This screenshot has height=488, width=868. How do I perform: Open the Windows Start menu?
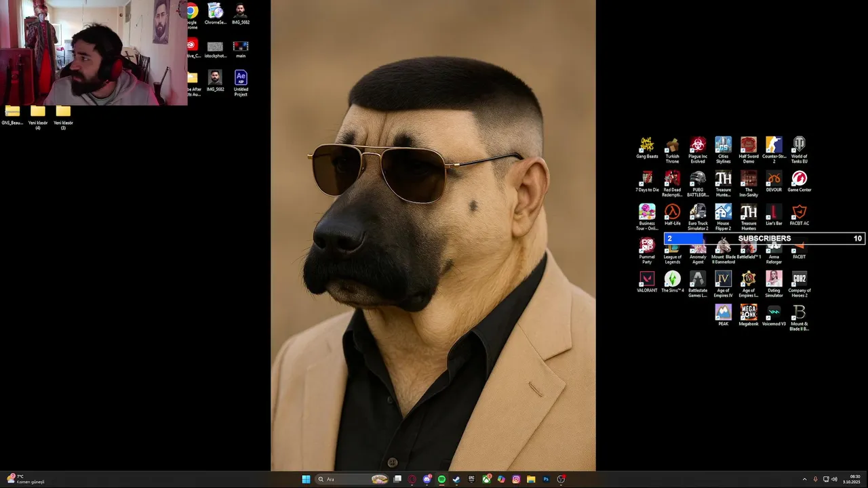coord(306,479)
